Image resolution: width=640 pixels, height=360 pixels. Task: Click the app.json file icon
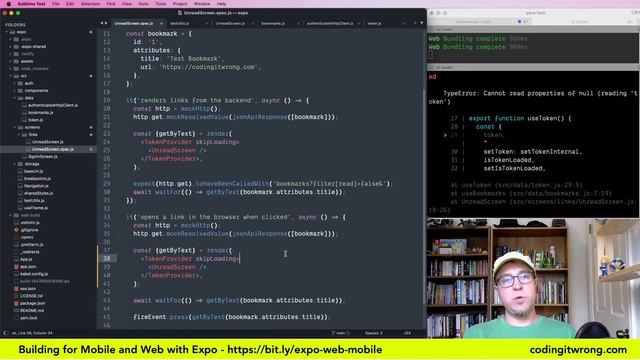tap(16, 267)
